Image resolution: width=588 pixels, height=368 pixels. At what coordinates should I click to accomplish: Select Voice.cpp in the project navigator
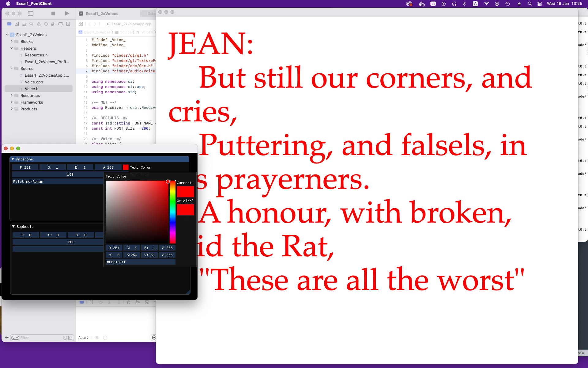point(34,82)
